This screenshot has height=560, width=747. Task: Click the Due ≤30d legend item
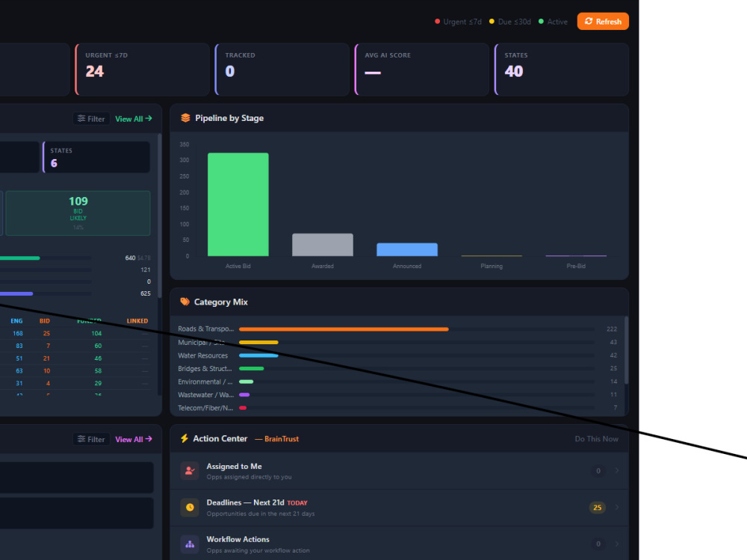pyautogui.click(x=510, y=22)
